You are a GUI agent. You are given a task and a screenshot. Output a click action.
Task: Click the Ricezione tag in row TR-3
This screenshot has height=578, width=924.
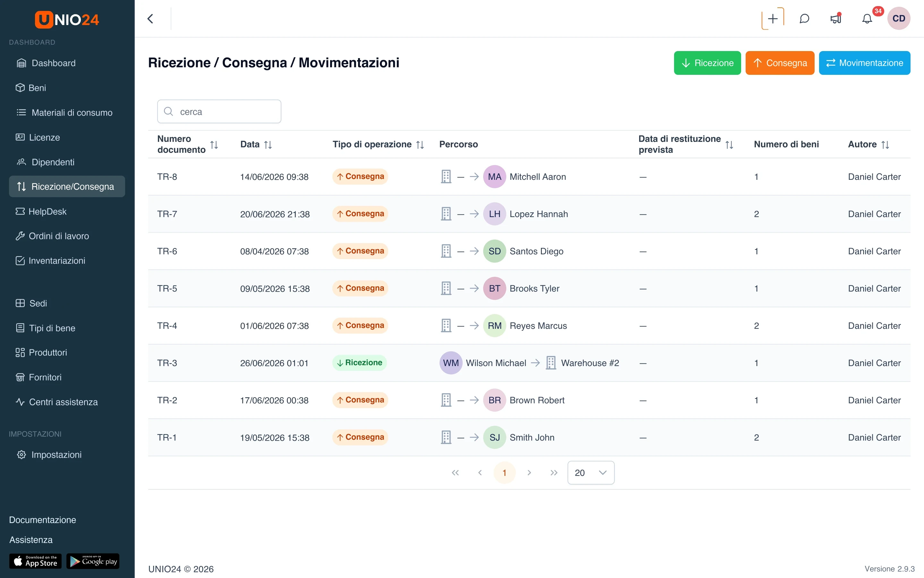coord(359,363)
